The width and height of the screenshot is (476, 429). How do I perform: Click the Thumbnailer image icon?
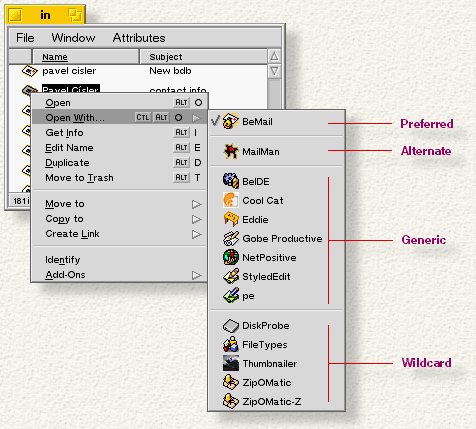231,363
